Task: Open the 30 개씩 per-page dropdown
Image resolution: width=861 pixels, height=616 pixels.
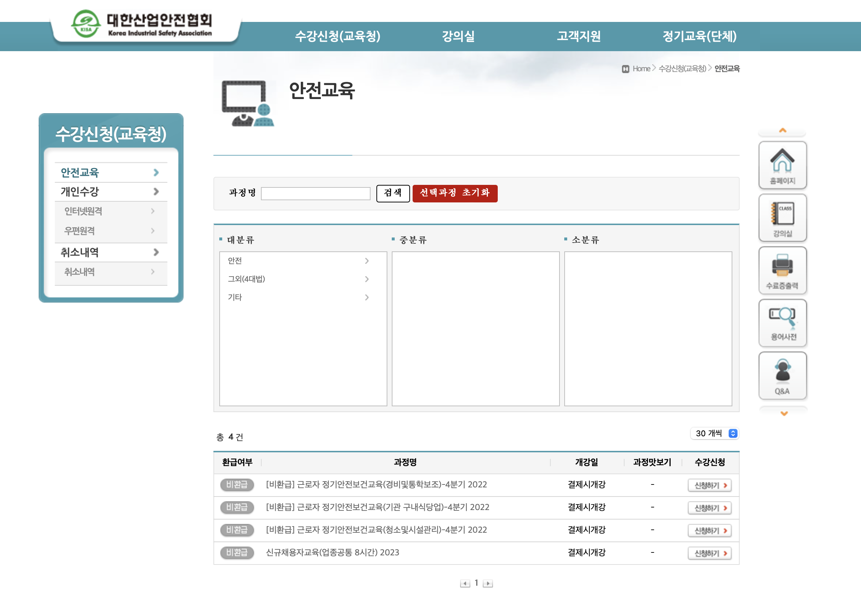Action: (x=714, y=433)
